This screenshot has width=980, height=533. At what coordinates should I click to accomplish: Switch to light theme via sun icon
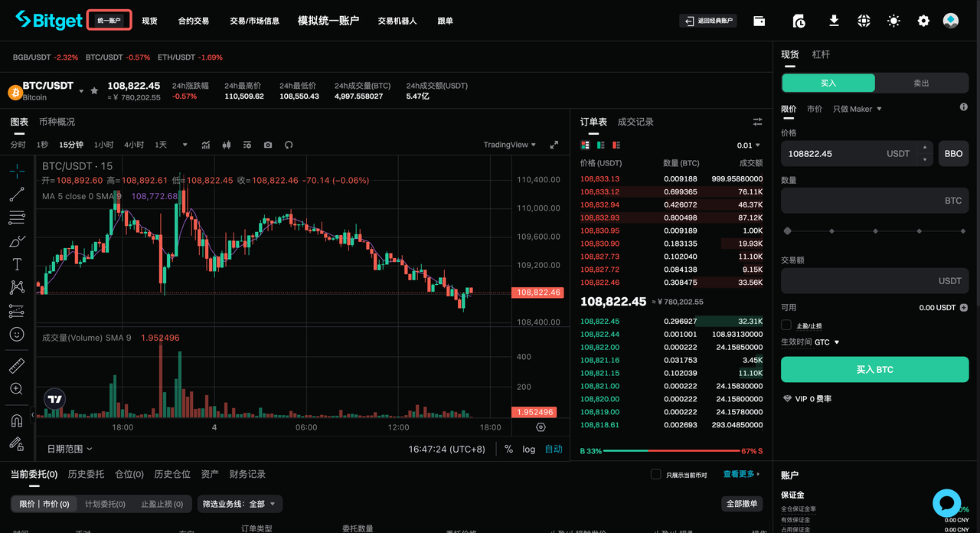coord(893,21)
